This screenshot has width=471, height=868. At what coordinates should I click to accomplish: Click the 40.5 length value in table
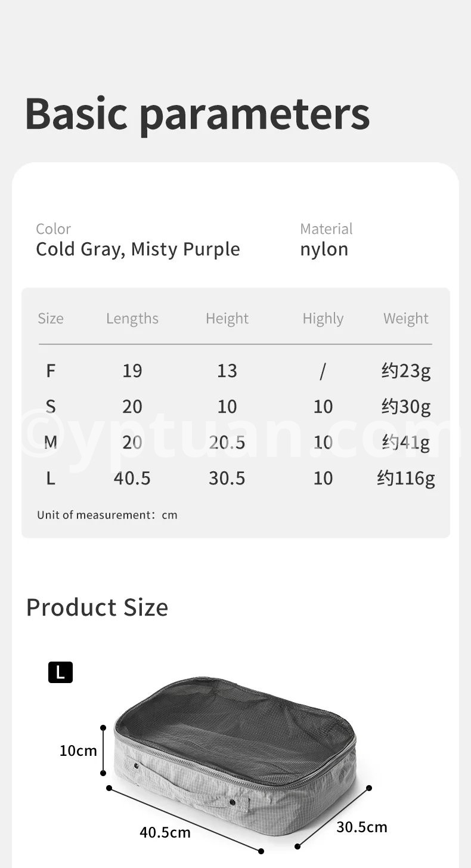(132, 478)
